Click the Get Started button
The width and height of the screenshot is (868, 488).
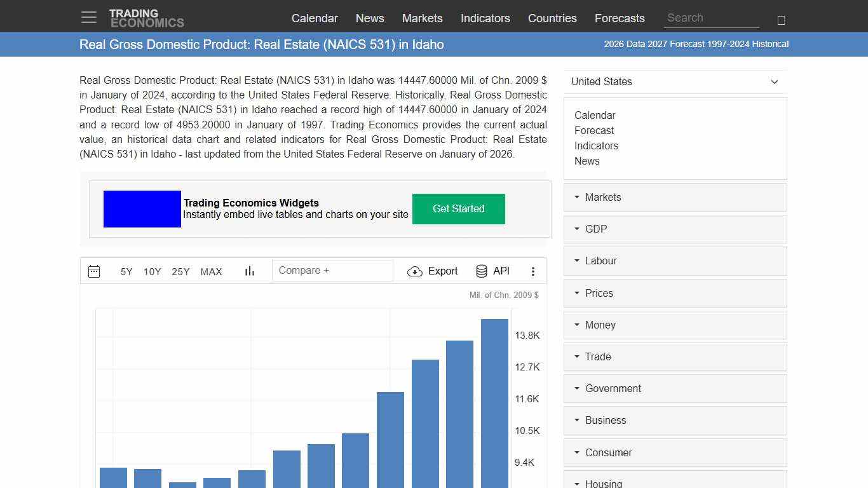pyautogui.click(x=459, y=208)
